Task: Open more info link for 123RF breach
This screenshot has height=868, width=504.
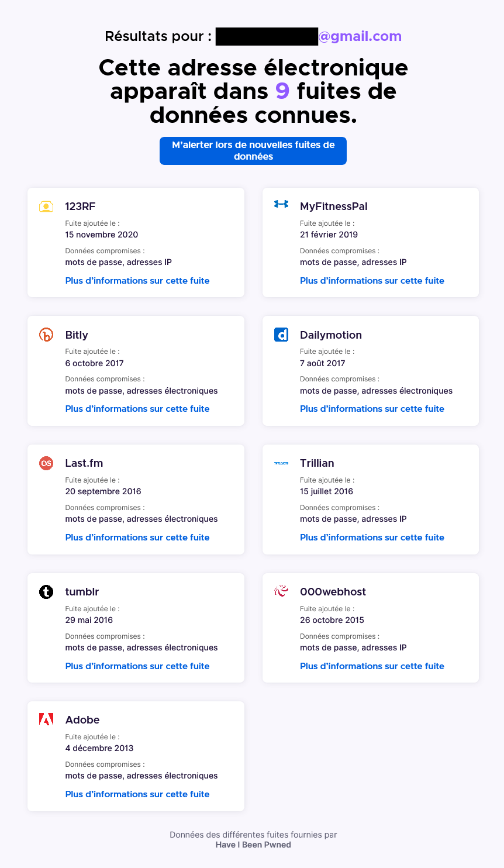Action: [137, 281]
